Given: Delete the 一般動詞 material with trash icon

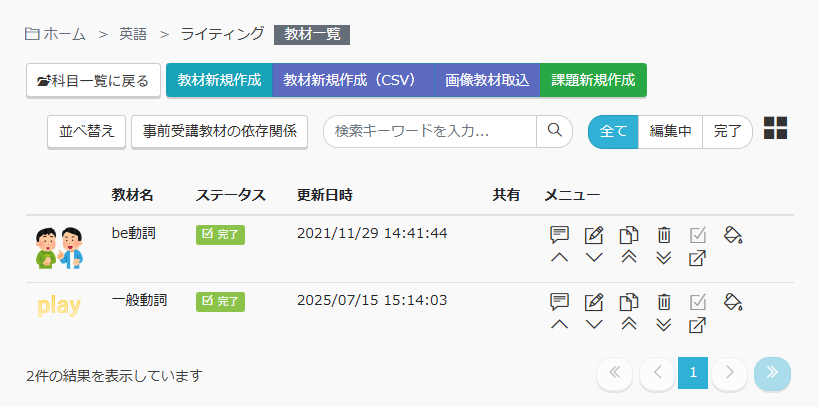Looking at the screenshot, I should 663,301.
